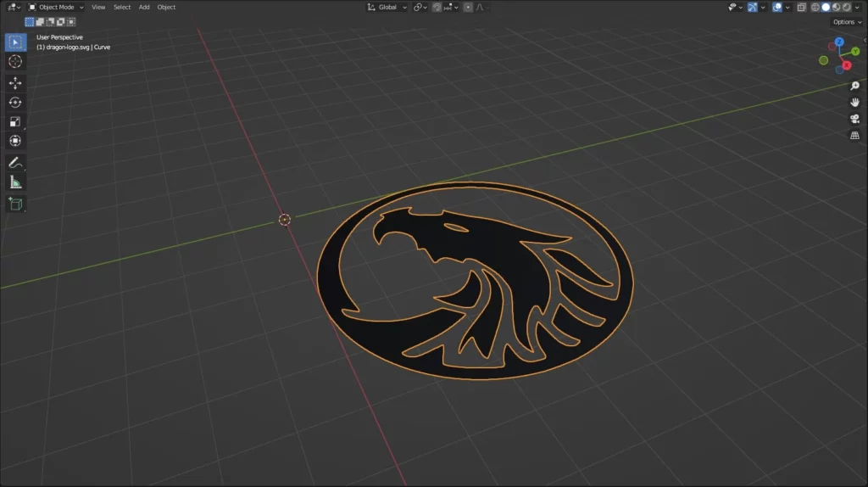Open proportional editing falloff selector
Image resolution: width=868 pixels, height=487 pixels.
tap(481, 7)
